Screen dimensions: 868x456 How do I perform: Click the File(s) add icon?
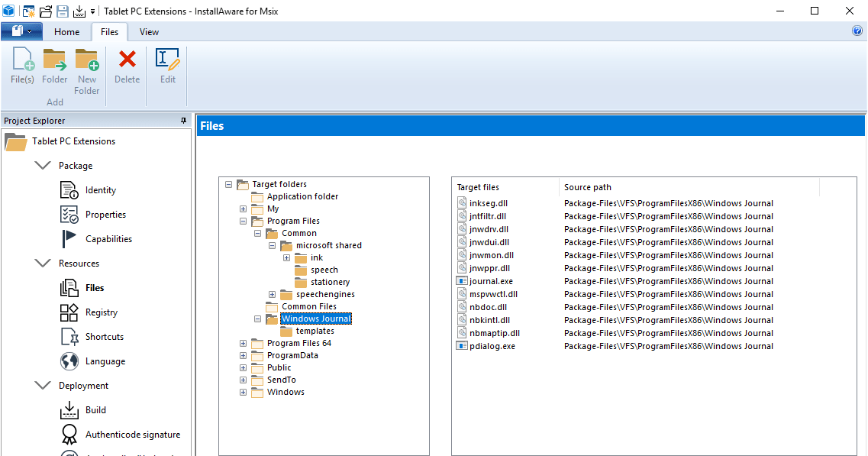click(22, 60)
